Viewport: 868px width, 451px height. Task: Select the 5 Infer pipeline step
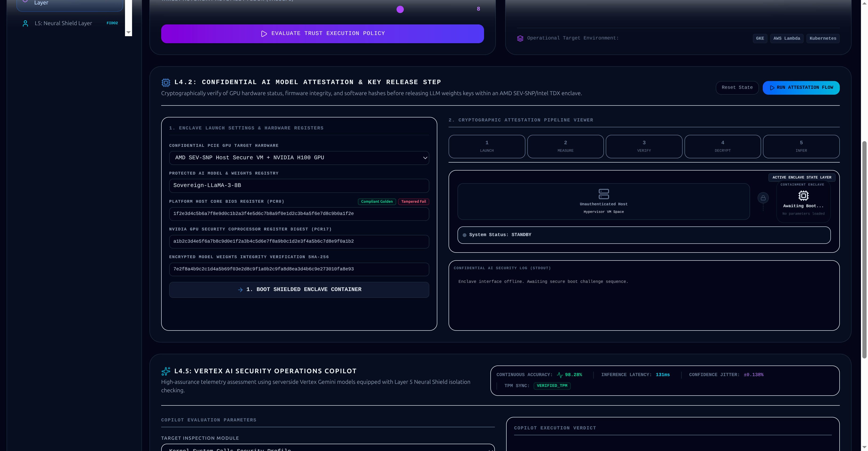point(801,147)
